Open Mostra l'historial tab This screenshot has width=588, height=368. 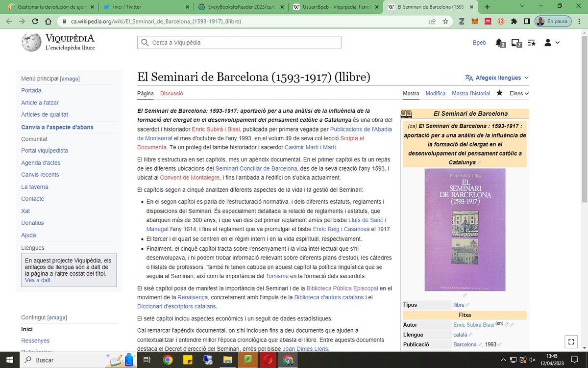coord(471,93)
